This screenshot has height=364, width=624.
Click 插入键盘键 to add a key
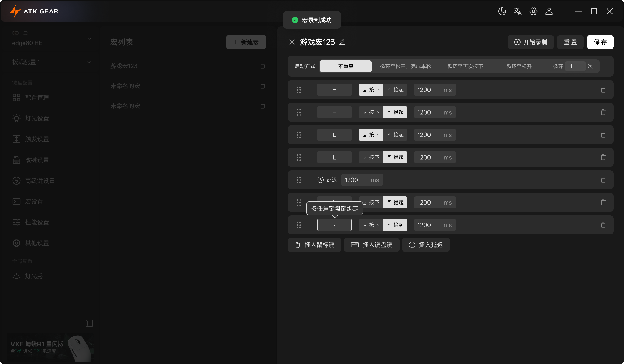pos(371,245)
